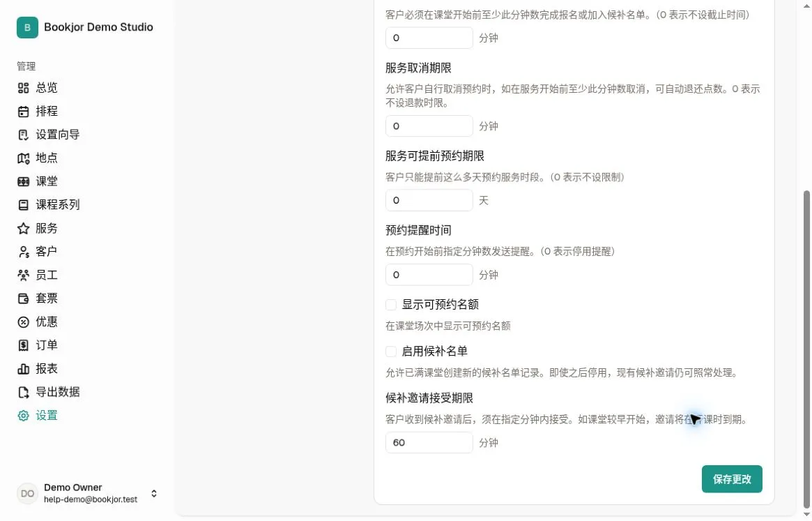Click the 课堂 class icon
The width and height of the screenshot is (812, 521).
point(23,181)
